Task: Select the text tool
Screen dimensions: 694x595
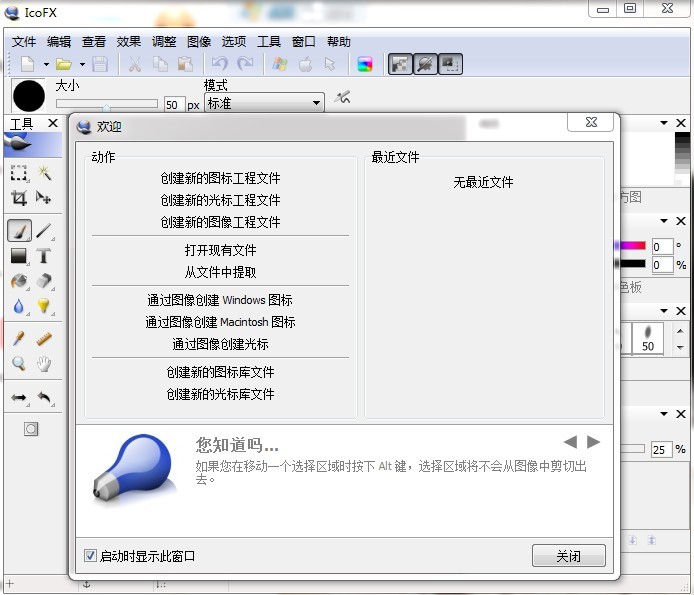Action: pos(44,256)
